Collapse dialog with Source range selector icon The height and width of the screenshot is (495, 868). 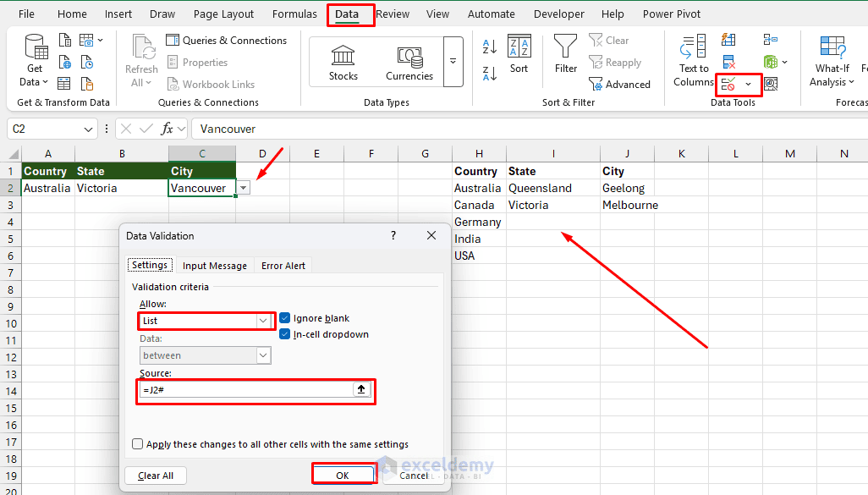[361, 389]
